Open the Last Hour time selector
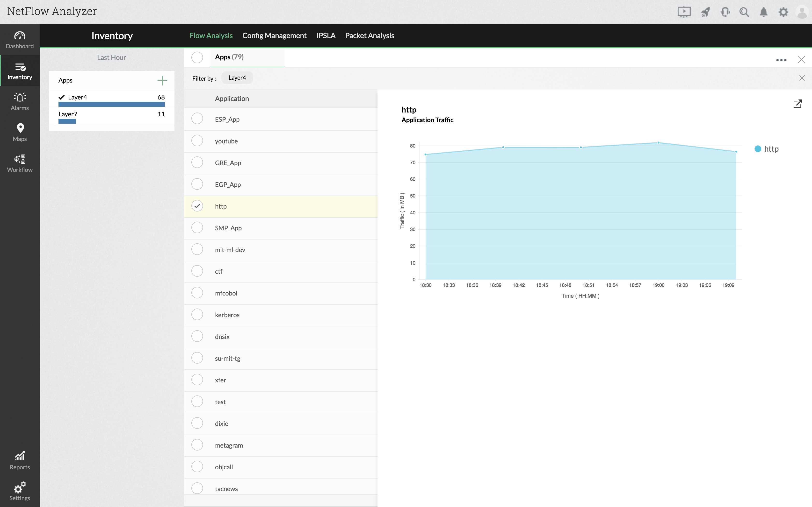Image resolution: width=812 pixels, height=507 pixels. pyautogui.click(x=111, y=57)
